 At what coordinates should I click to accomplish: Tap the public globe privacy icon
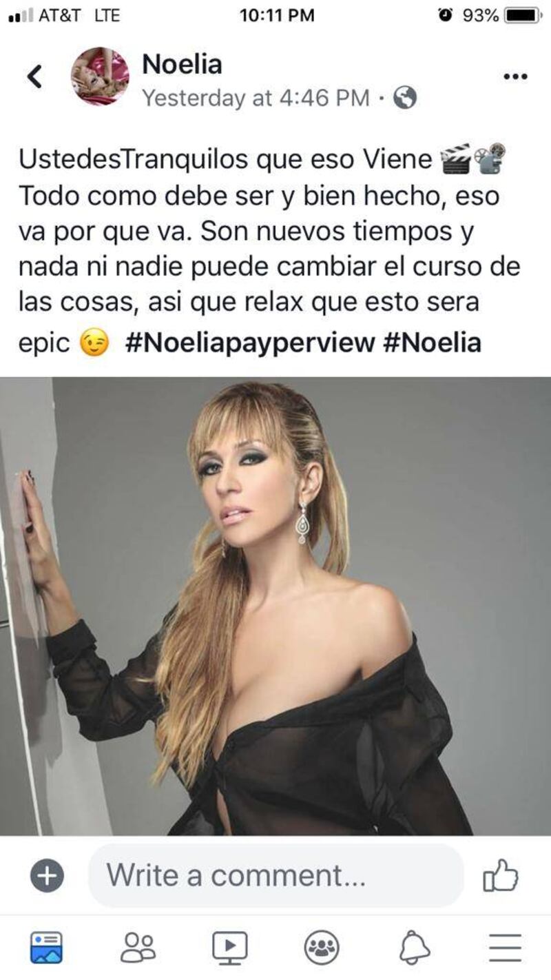click(406, 99)
